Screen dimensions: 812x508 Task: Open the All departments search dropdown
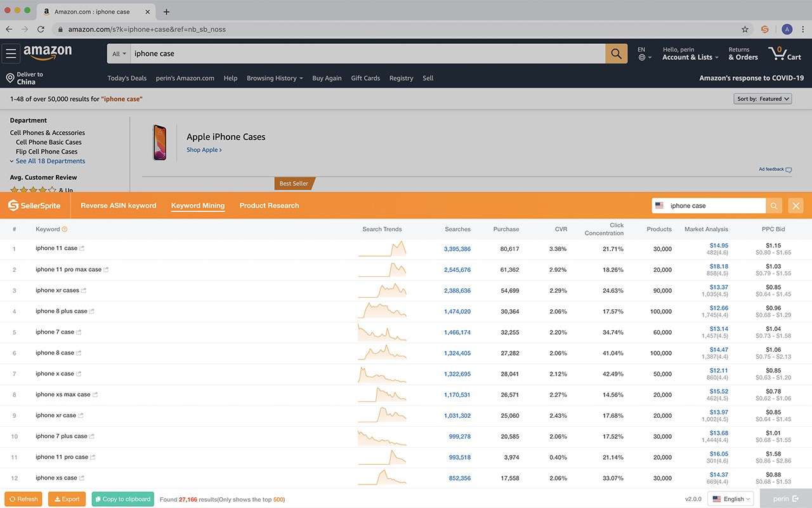[119, 54]
